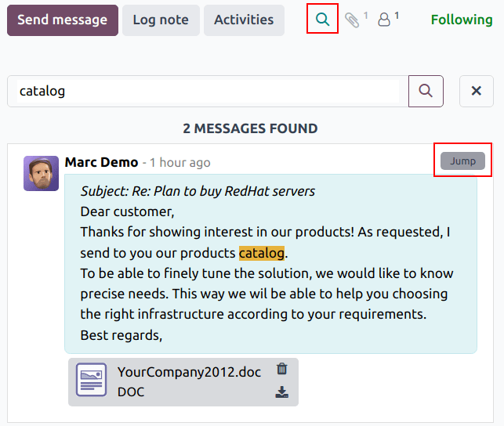
Task: Focus the search field containing 'catalog'
Action: pos(208,91)
